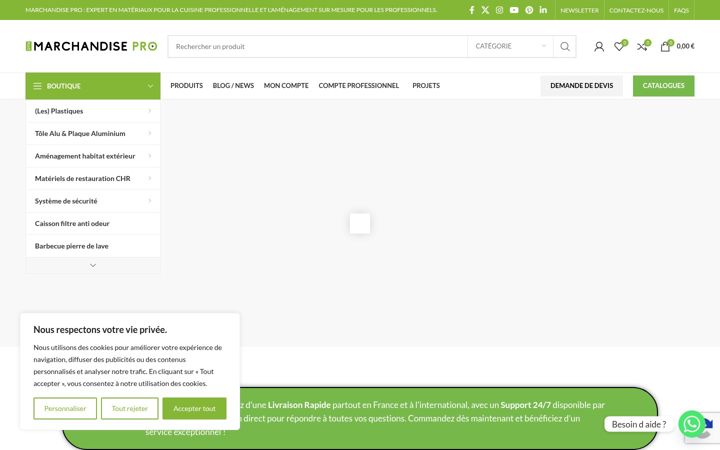
Task: Open the user account icon
Action: [599, 46]
